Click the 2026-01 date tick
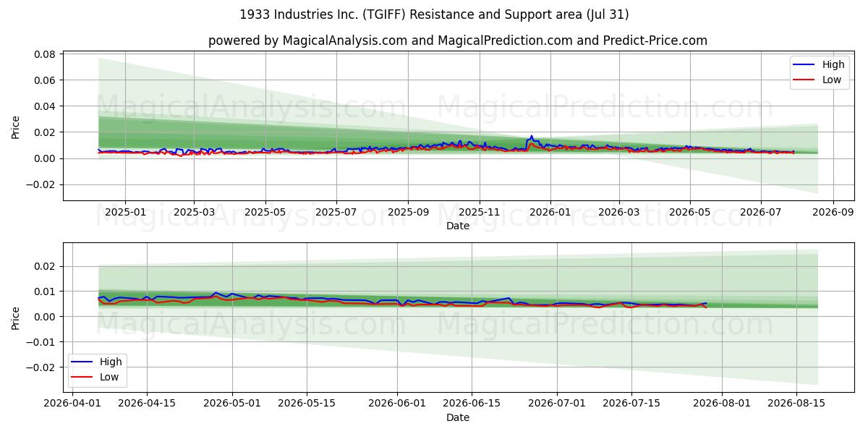The width and height of the screenshot is (868, 434). pos(550,212)
